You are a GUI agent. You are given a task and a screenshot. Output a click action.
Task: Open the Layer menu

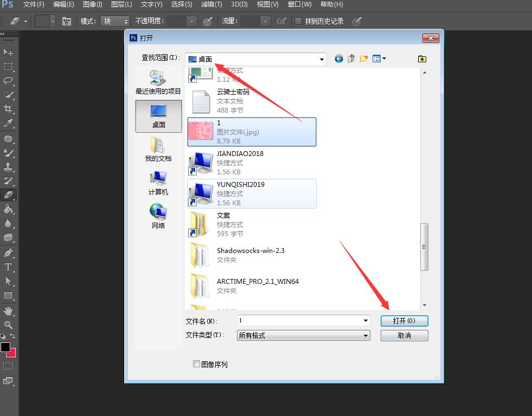[x=121, y=4]
